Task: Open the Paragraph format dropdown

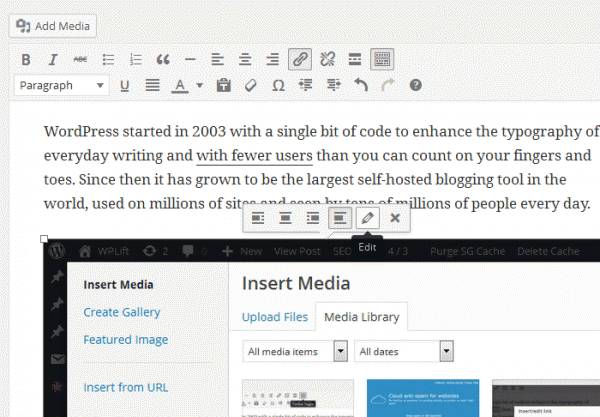Action: tap(62, 86)
